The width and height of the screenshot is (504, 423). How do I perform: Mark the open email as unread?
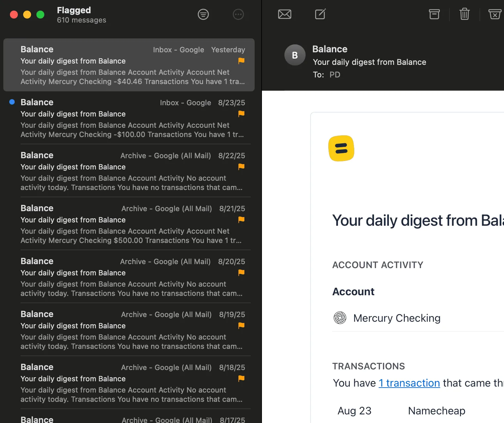(x=284, y=14)
